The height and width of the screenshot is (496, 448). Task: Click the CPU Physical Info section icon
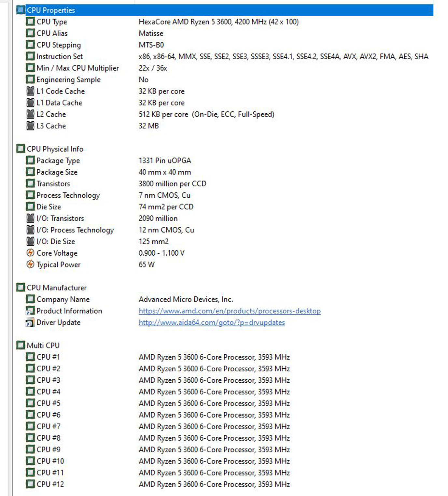(x=21, y=149)
